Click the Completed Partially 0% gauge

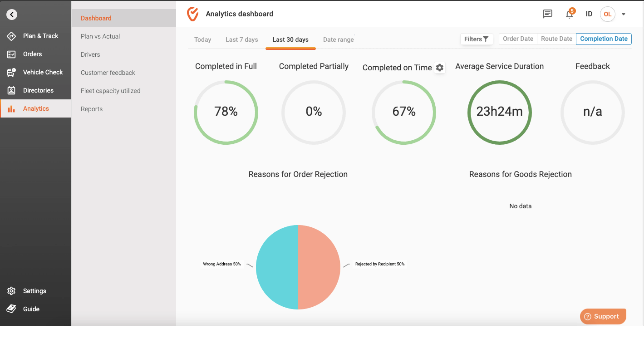[x=314, y=112]
